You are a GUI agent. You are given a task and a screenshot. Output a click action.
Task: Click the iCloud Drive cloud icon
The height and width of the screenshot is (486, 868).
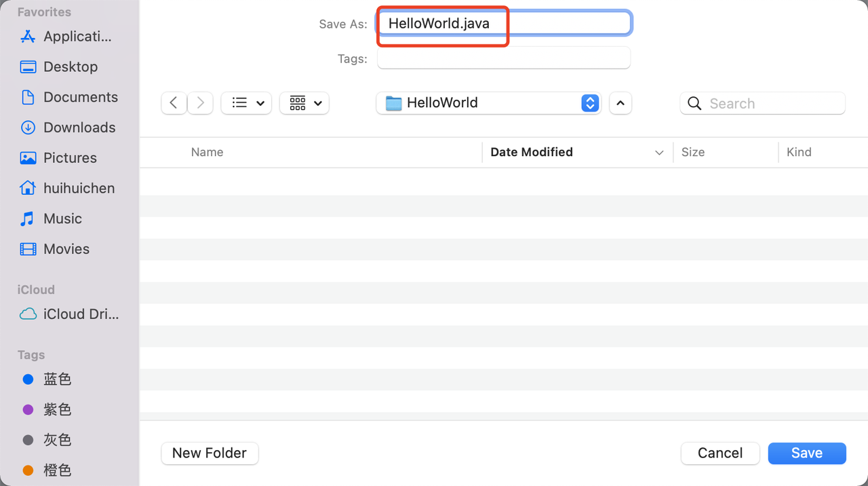tap(28, 314)
